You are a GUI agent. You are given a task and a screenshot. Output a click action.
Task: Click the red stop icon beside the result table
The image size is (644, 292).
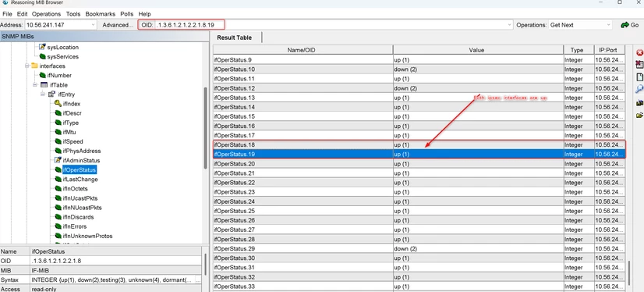click(639, 52)
